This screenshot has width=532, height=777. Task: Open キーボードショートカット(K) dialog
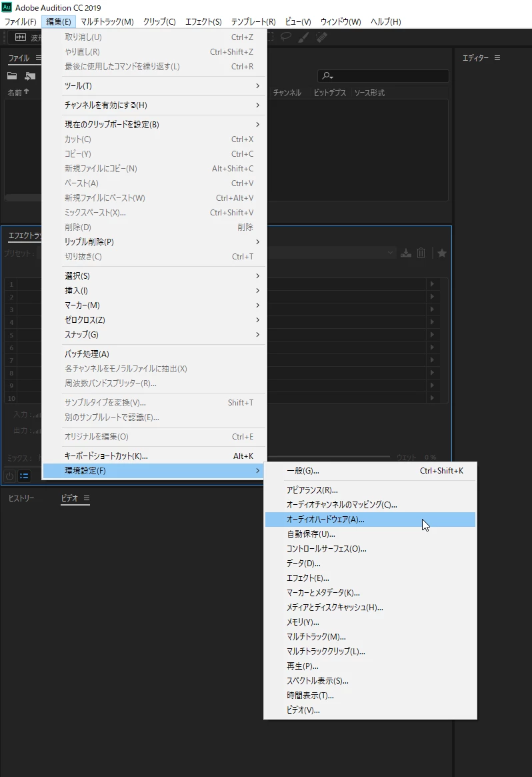click(154, 456)
